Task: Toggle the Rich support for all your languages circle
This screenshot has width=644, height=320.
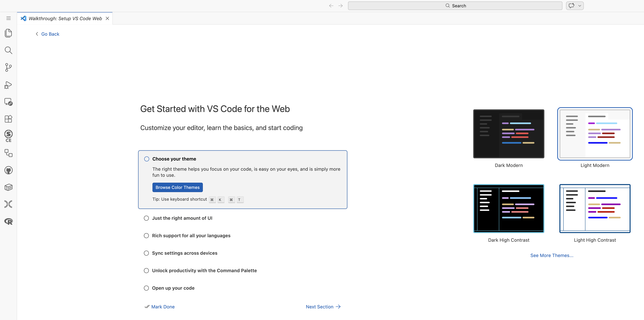Action: coord(146,236)
